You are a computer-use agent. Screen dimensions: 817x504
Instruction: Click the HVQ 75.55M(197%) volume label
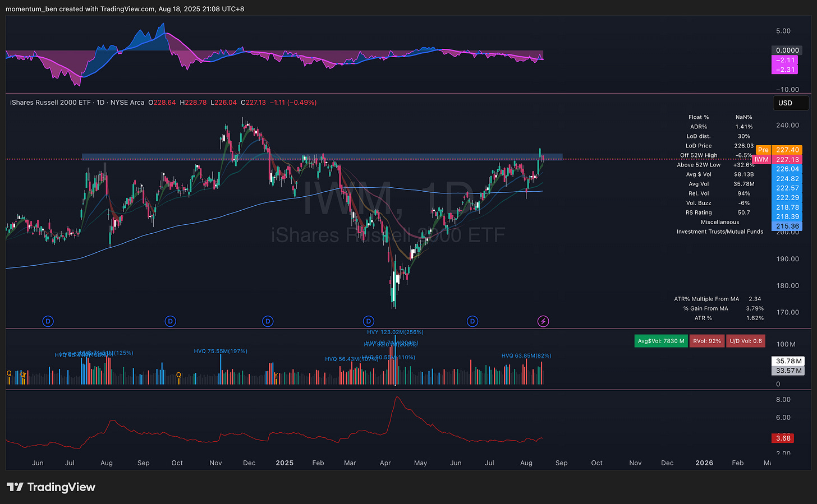[221, 352]
